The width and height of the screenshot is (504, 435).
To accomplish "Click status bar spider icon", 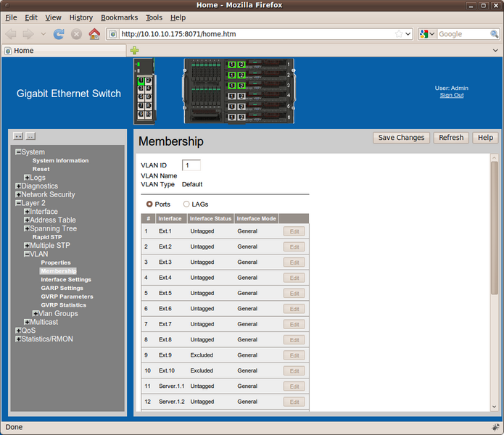I will (495, 427).
